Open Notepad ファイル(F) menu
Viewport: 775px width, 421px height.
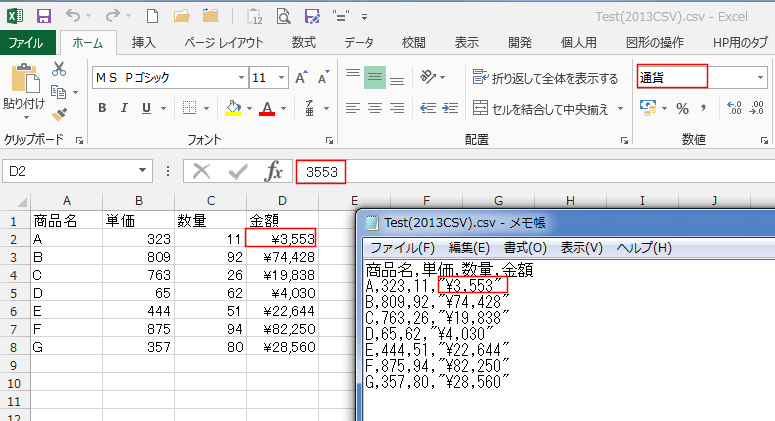coord(402,248)
